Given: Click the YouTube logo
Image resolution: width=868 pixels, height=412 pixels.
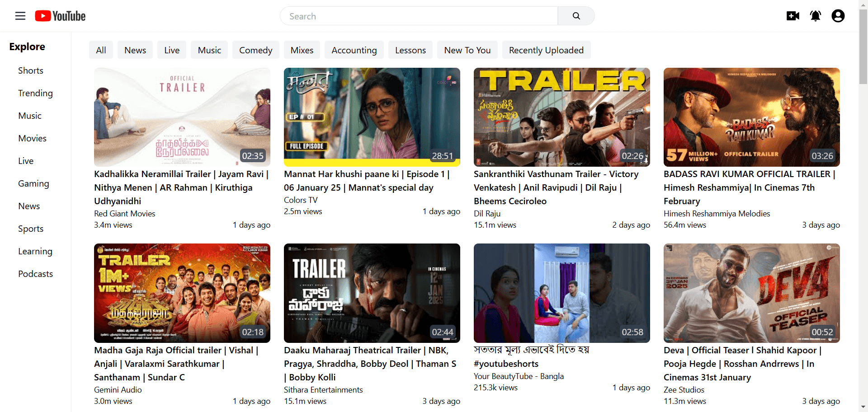Looking at the screenshot, I should (60, 16).
